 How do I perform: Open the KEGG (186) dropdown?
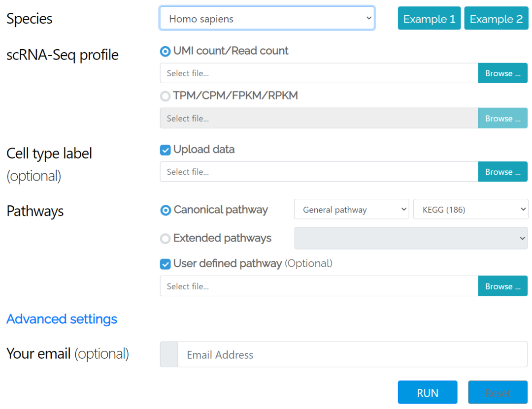(470, 210)
